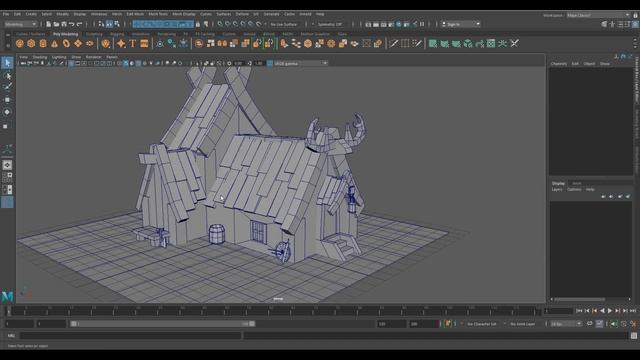Create a polygon cube from the shelf
640x360 pixels.
click(31, 44)
